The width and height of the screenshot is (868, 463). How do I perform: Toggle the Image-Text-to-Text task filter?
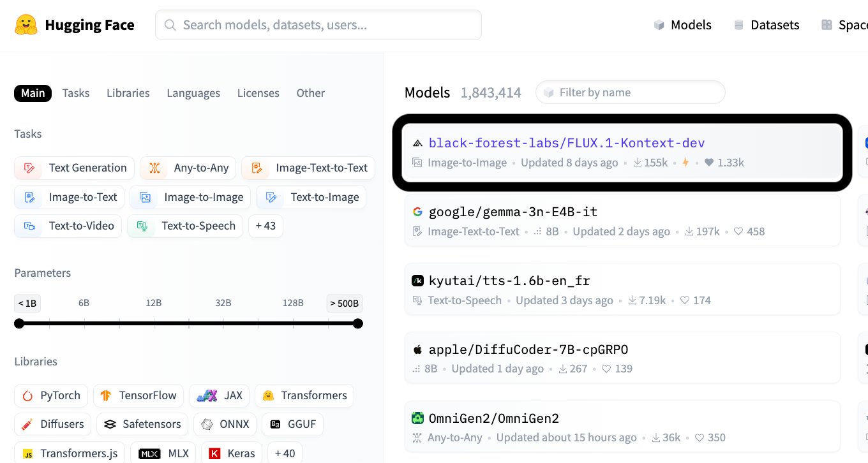coord(308,168)
